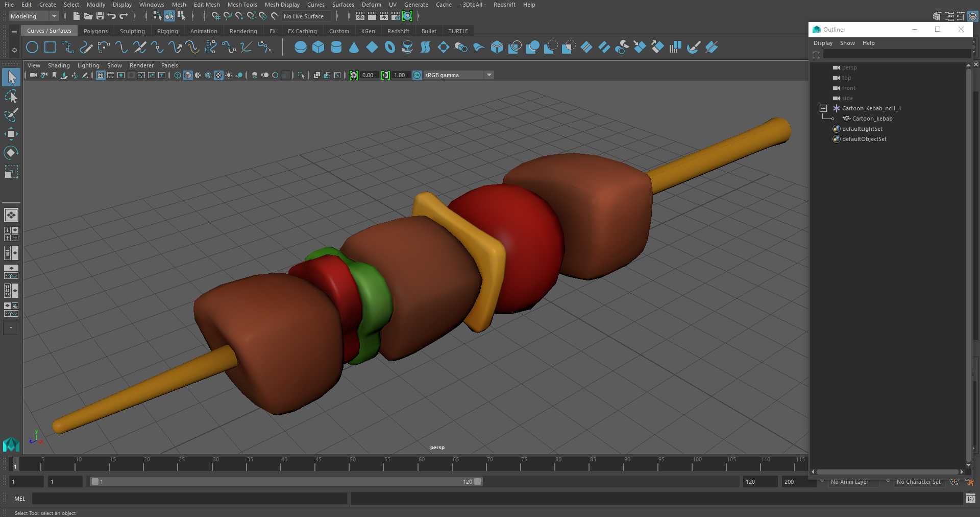Screen dimensions: 980x517
Task: Click frame 60 on the timeline
Action: click(421, 464)
